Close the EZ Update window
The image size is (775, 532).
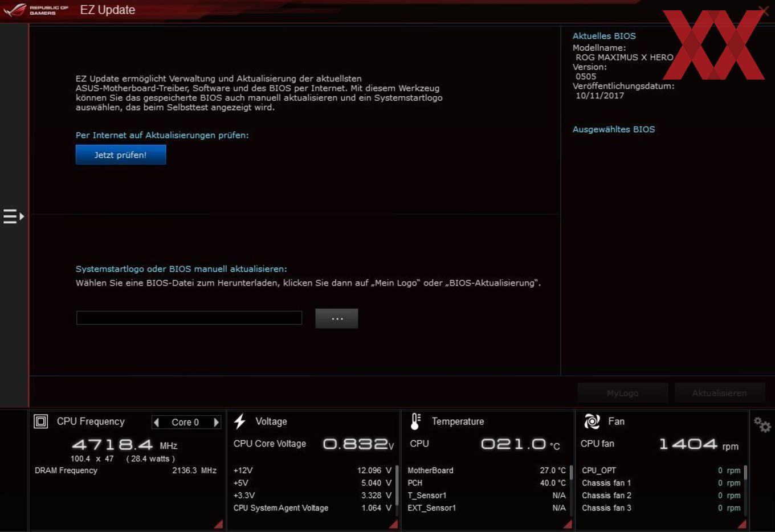[763, 10]
